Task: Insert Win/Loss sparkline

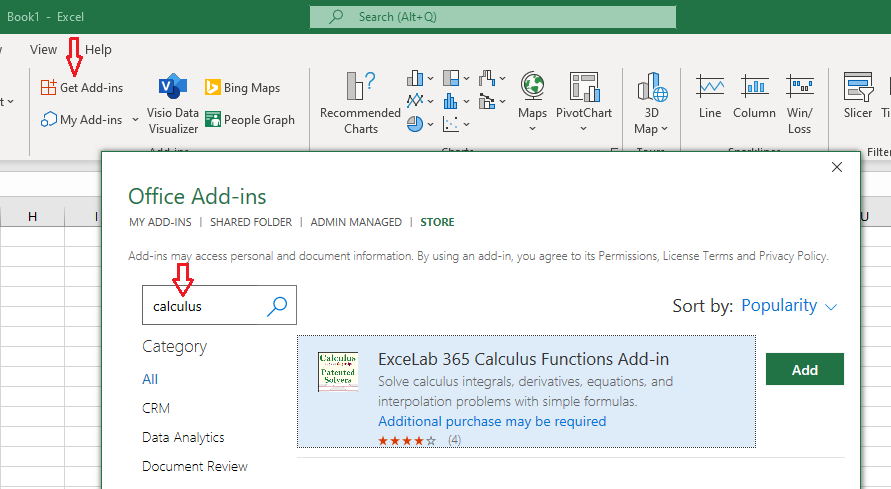Action: [x=800, y=103]
